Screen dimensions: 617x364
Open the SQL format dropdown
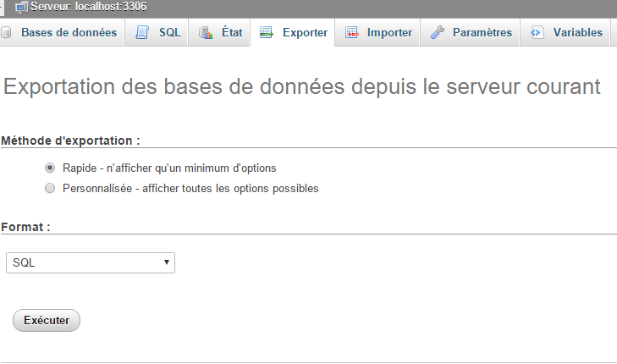91,263
